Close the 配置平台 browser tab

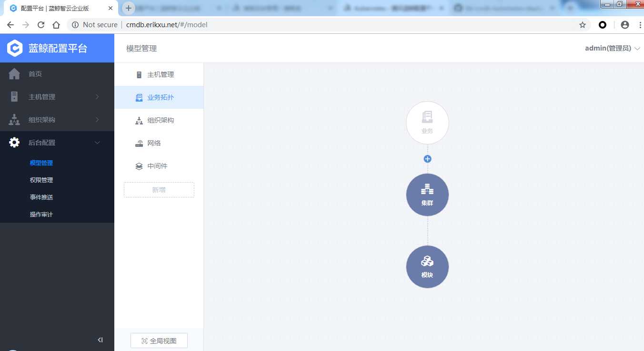tap(111, 8)
